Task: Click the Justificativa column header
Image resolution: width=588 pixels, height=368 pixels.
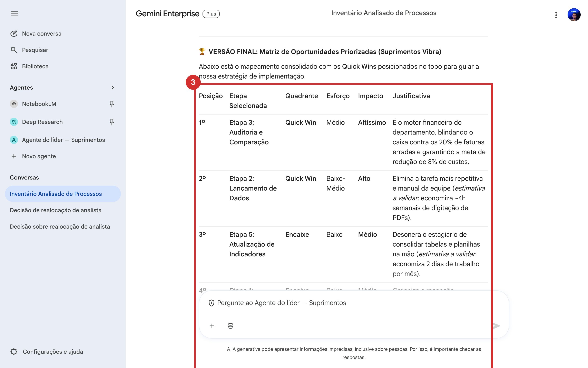Action: (411, 96)
